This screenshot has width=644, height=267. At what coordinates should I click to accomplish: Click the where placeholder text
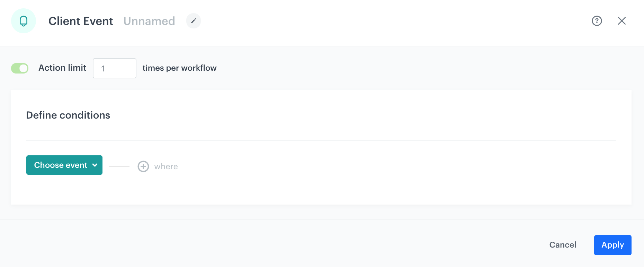click(x=166, y=166)
